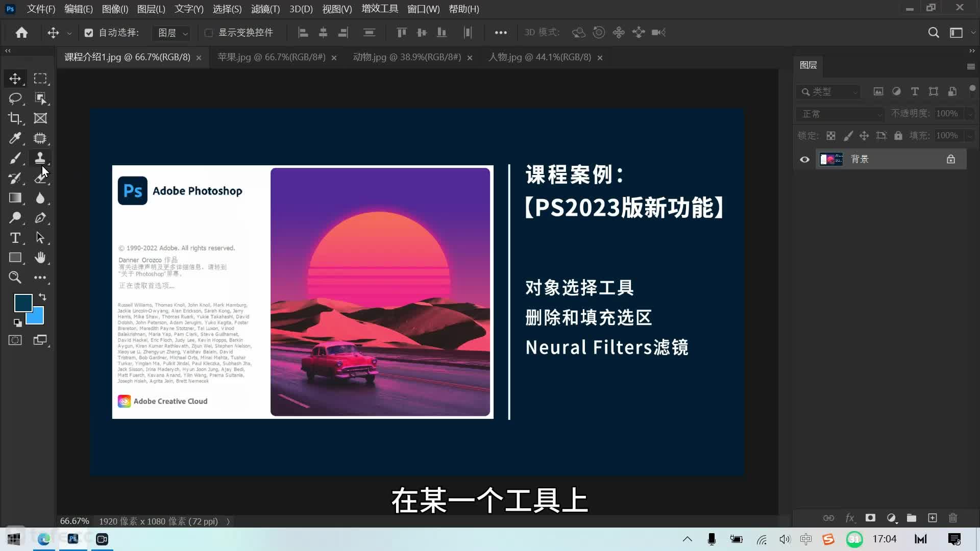The width and height of the screenshot is (980, 551).
Task: Align left edges in options bar
Action: (x=303, y=33)
